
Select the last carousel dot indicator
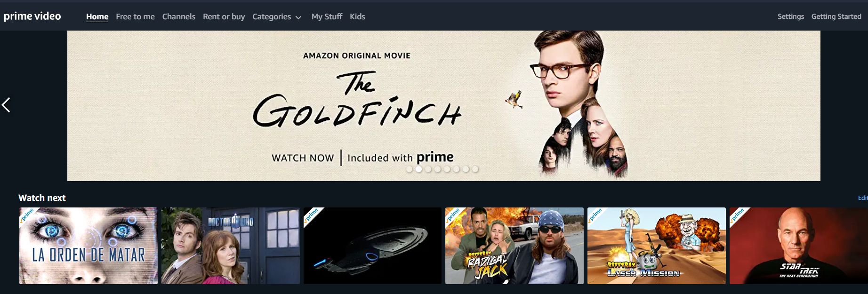tap(475, 169)
